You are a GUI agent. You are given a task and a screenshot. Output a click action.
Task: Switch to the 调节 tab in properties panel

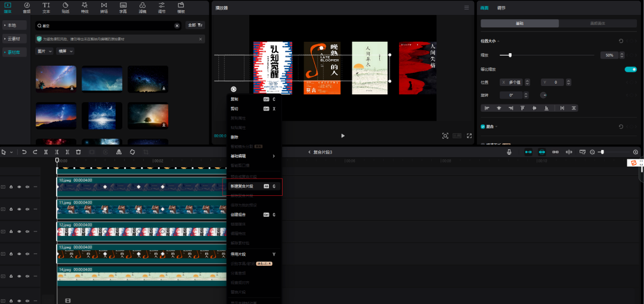[x=501, y=8]
